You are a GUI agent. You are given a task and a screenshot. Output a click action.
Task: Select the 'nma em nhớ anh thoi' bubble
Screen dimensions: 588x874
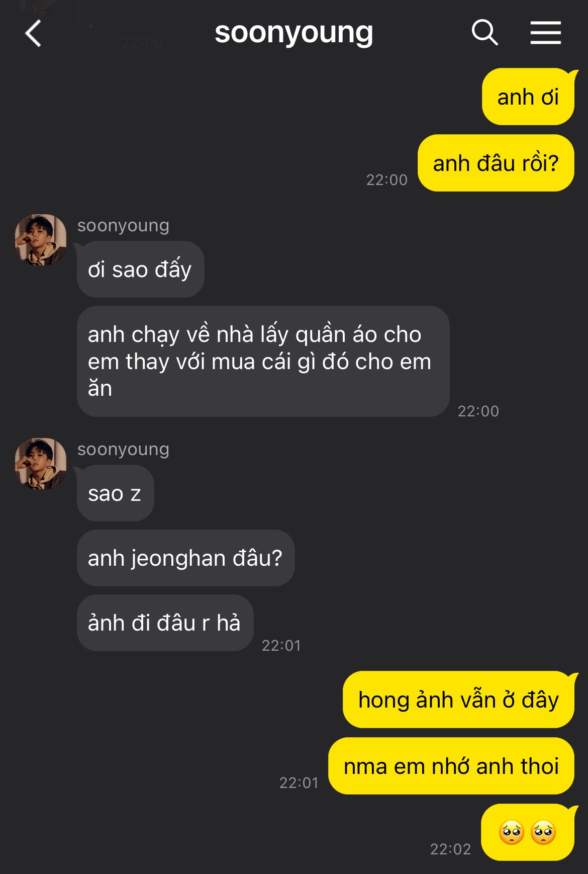pos(451,766)
